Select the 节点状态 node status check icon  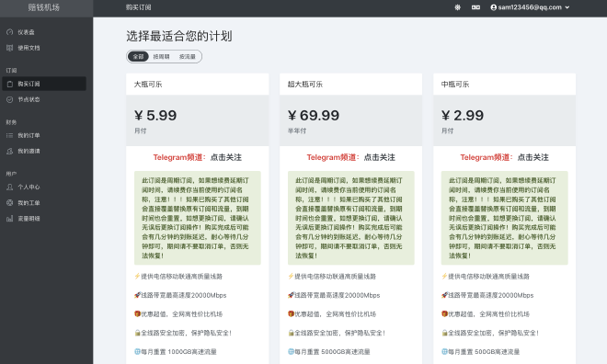[10, 99]
